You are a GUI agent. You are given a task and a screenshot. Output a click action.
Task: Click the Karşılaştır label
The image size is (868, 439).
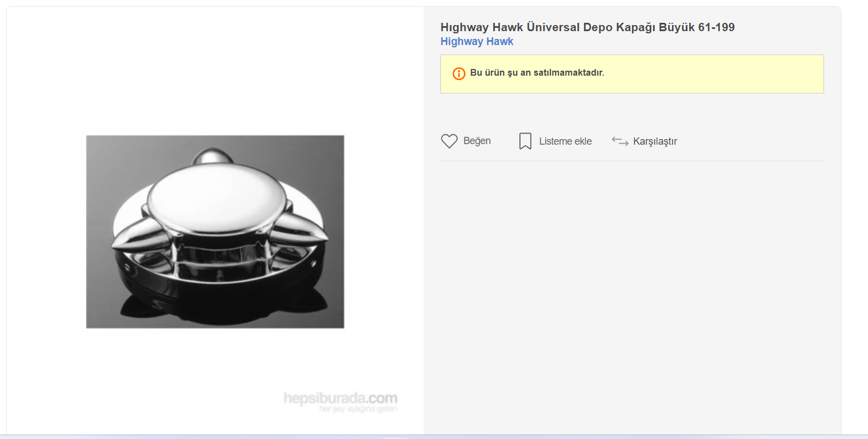655,141
